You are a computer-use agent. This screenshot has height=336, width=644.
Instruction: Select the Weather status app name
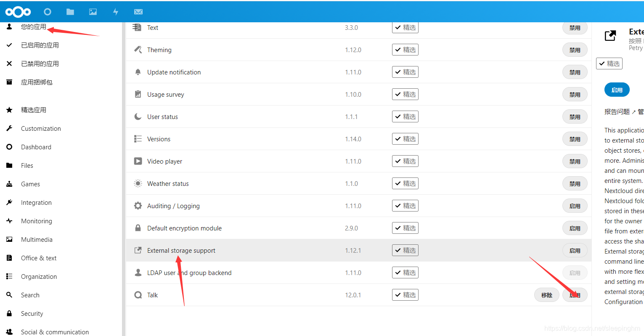tap(168, 184)
